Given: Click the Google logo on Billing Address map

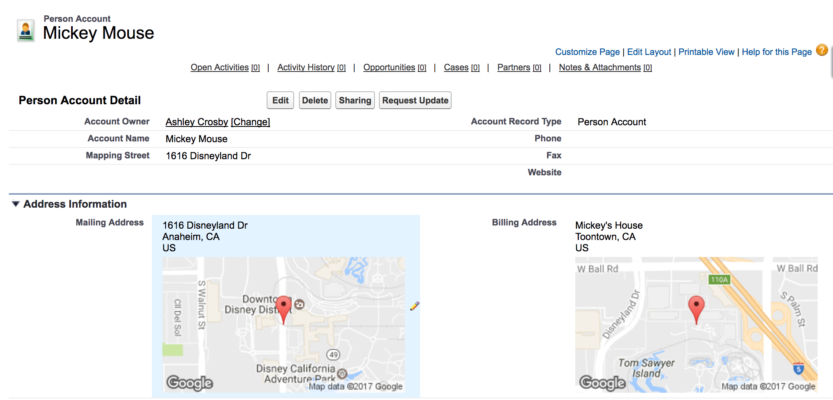Looking at the screenshot, I should click(x=602, y=383).
